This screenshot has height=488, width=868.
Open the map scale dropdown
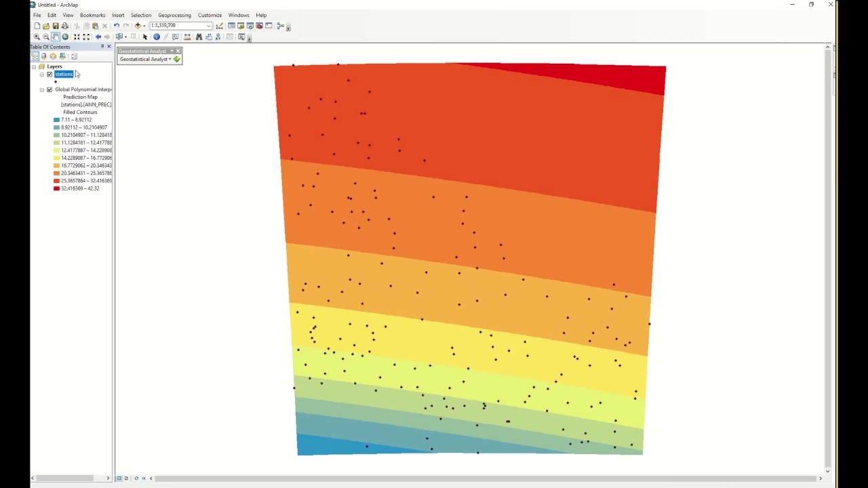(x=208, y=26)
